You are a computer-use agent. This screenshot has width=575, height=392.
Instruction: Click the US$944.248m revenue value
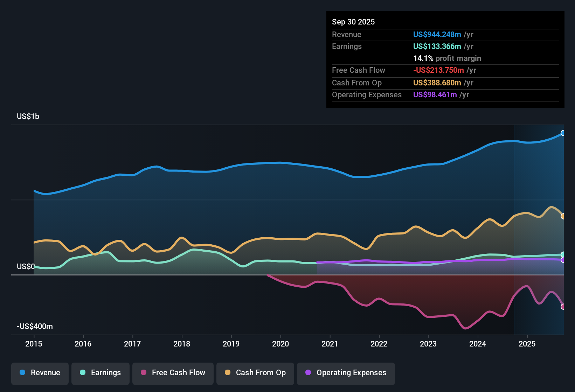pyautogui.click(x=437, y=34)
